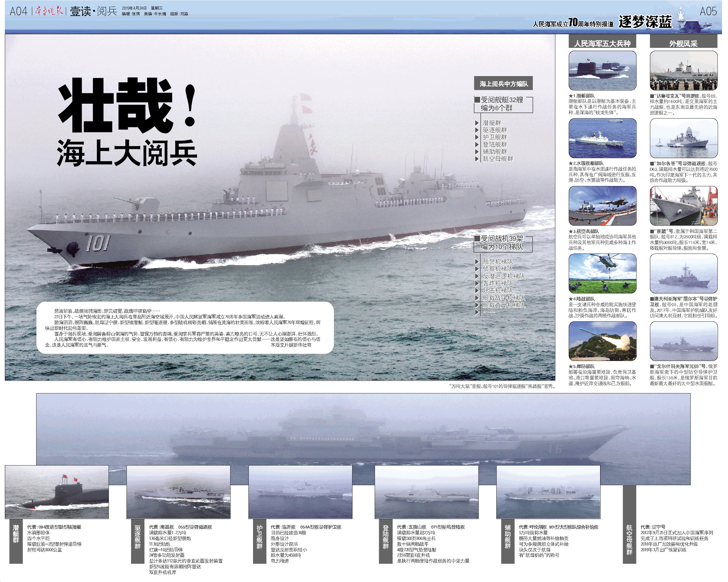Click the star marker before 5.岸防部队
Image resolution: width=728 pixels, height=582 pixels.
click(x=571, y=366)
